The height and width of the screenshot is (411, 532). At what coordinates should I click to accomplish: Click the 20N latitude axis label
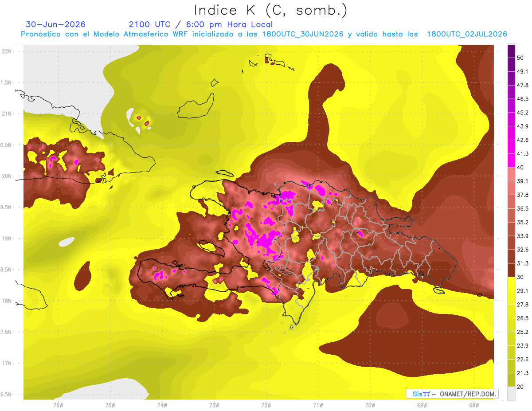[7, 176]
